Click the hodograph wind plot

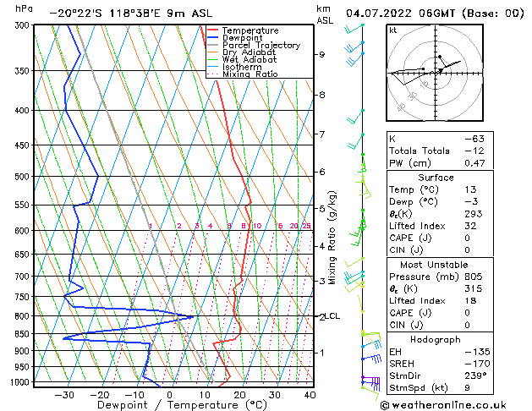click(435, 73)
